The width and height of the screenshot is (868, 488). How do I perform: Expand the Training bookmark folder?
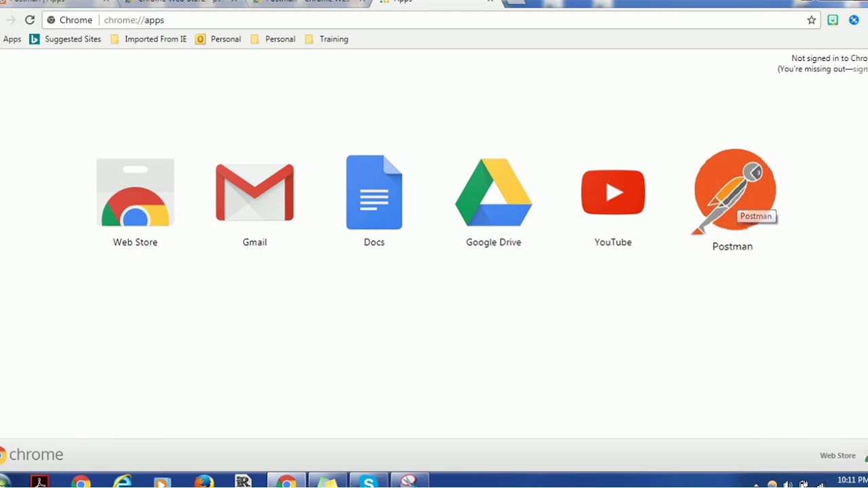coord(326,39)
